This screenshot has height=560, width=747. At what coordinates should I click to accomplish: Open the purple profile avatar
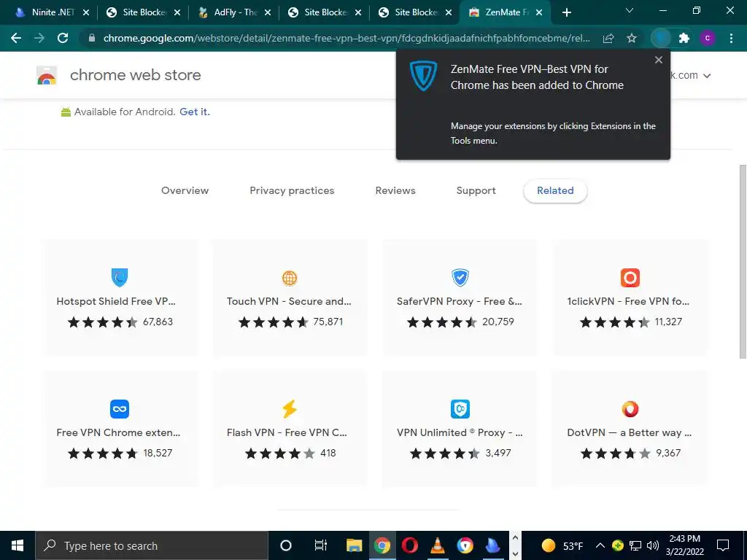click(x=708, y=38)
